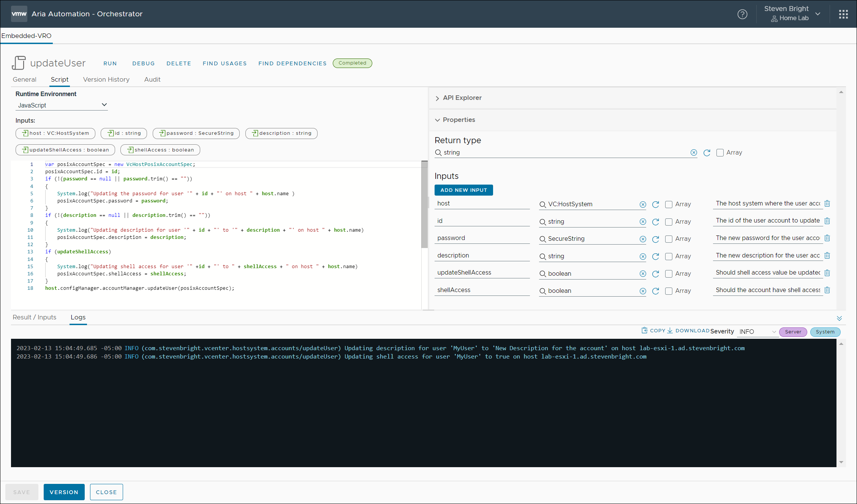This screenshot has height=504, width=857.
Task: Click the properties panel scrollbar up arrow
Action: pos(841,92)
